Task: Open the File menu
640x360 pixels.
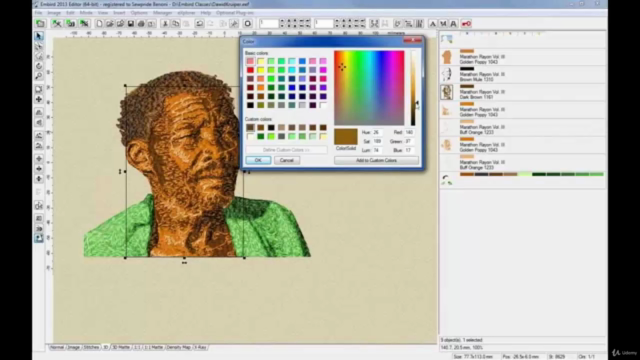Action: (38, 13)
